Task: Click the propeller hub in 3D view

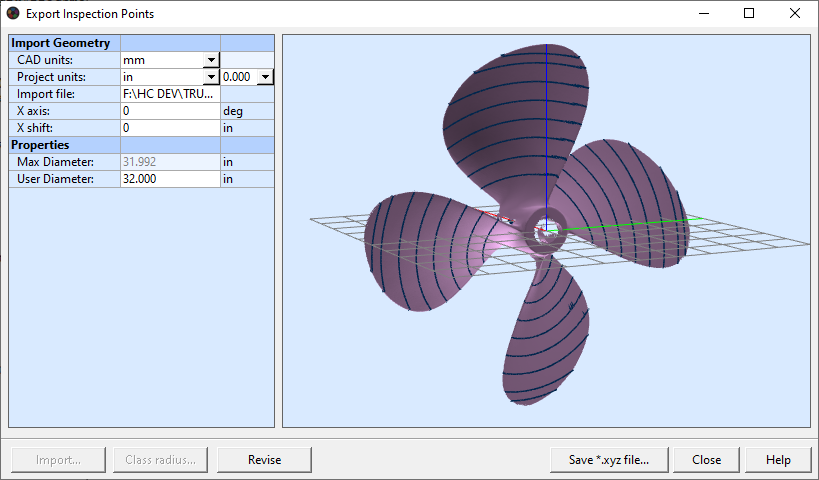Action: coord(546,231)
